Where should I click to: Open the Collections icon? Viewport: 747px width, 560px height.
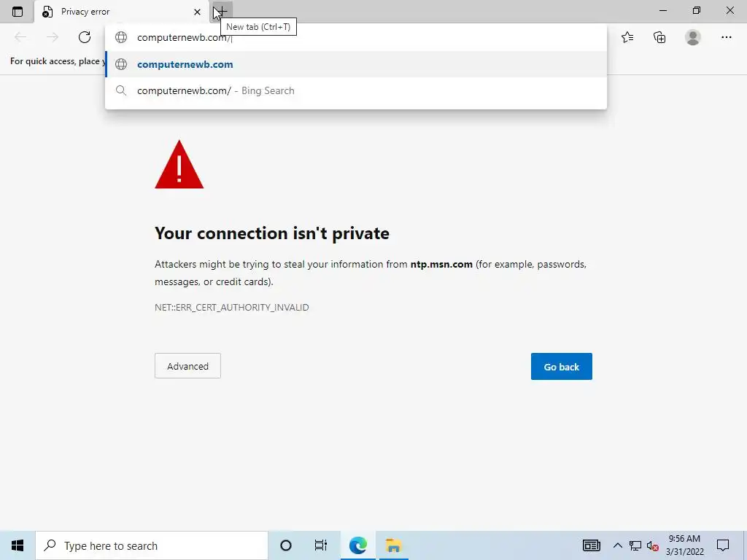tap(659, 37)
